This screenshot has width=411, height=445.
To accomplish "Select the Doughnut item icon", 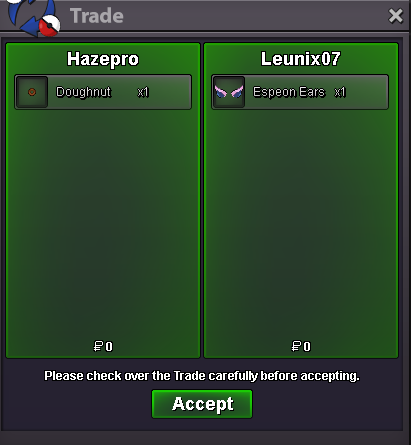I will point(32,92).
